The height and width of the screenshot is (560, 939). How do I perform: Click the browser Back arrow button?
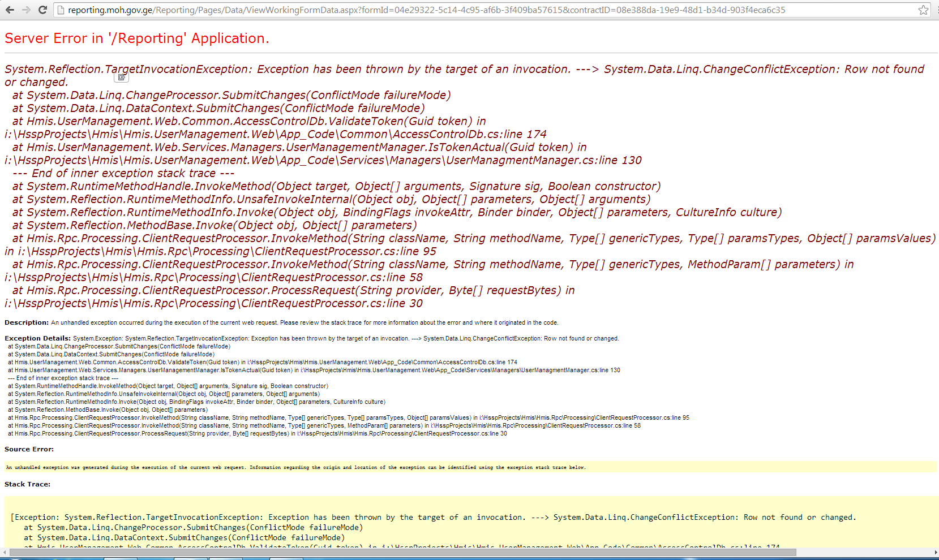[x=10, y=10]
